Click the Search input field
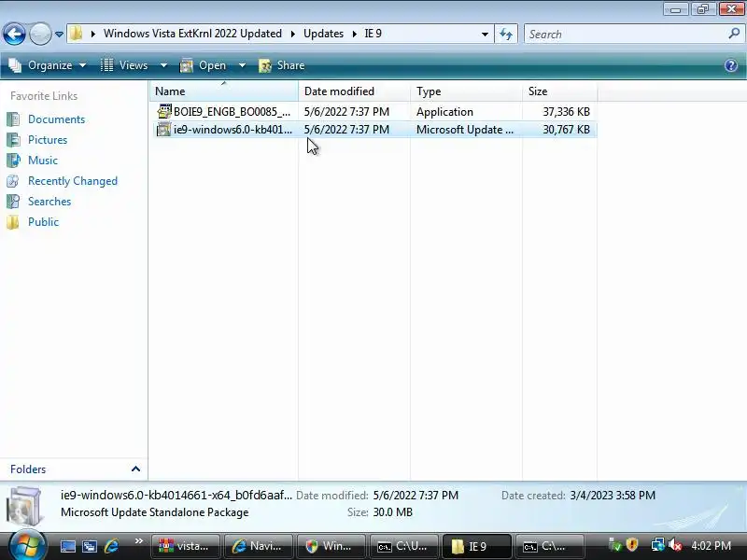This screenshot has height=560, width=747. [x=626, y=35]
